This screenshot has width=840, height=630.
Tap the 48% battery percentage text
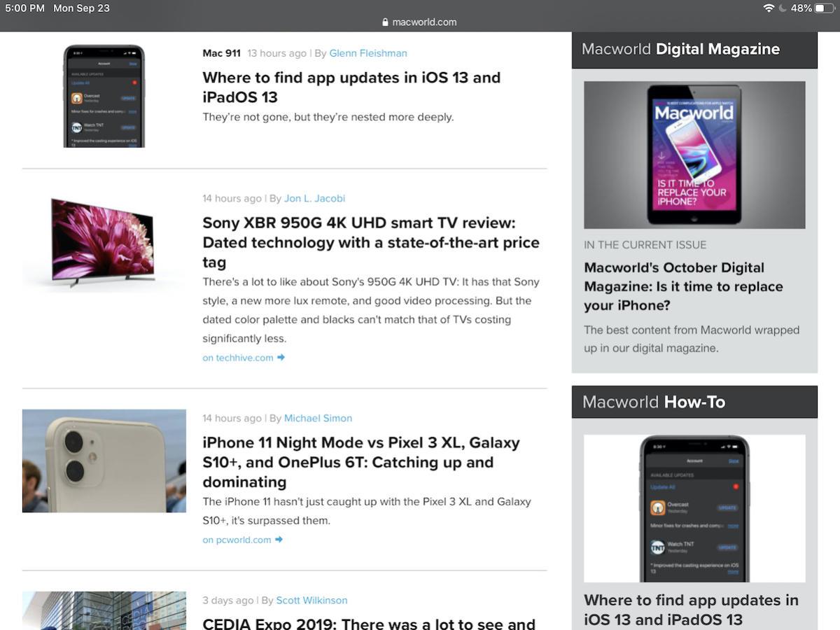(801, 8)
